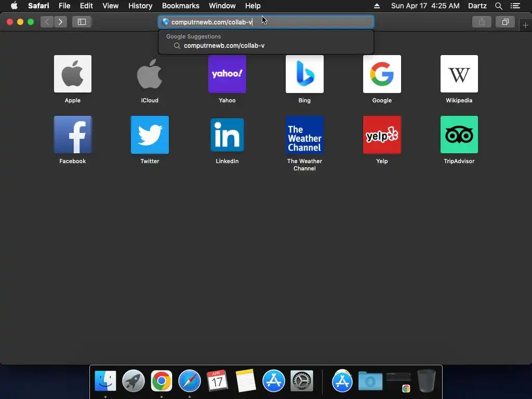Open the blue App Store icon beside Notes
The height and width of the screenshot is (399, 532).
click(x=273, y=381)
